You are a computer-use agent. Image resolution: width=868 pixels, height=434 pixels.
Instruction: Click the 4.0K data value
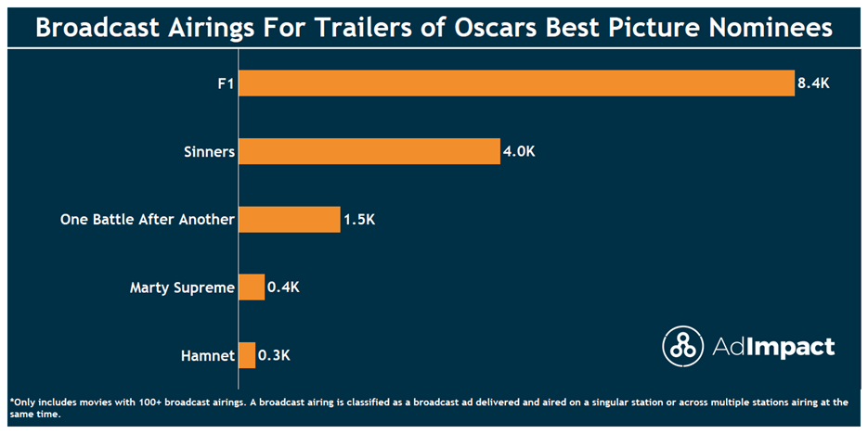click(x=519, y=152)
